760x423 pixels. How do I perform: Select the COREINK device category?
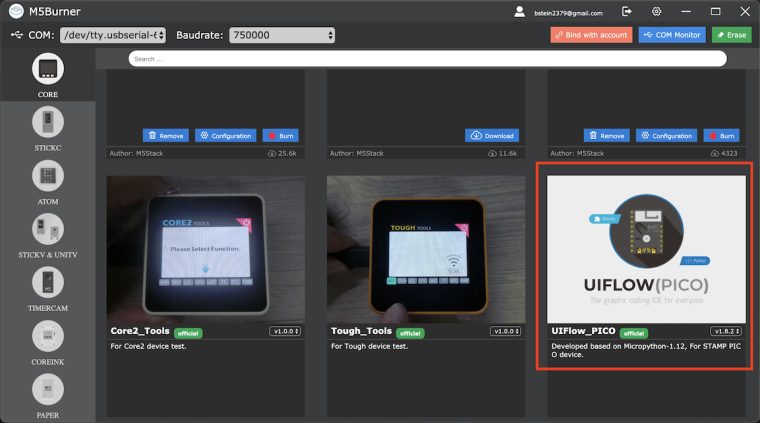[x=48, y=343]
